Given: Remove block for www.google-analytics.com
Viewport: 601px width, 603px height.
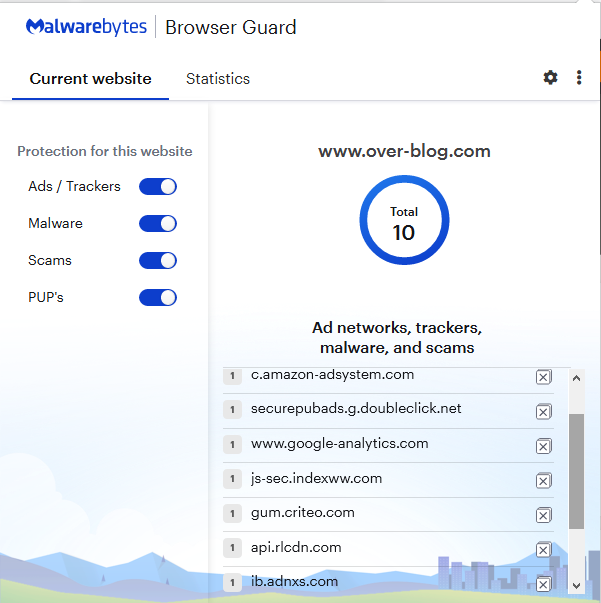Looking at the screenshot, I should pos(543,446).
